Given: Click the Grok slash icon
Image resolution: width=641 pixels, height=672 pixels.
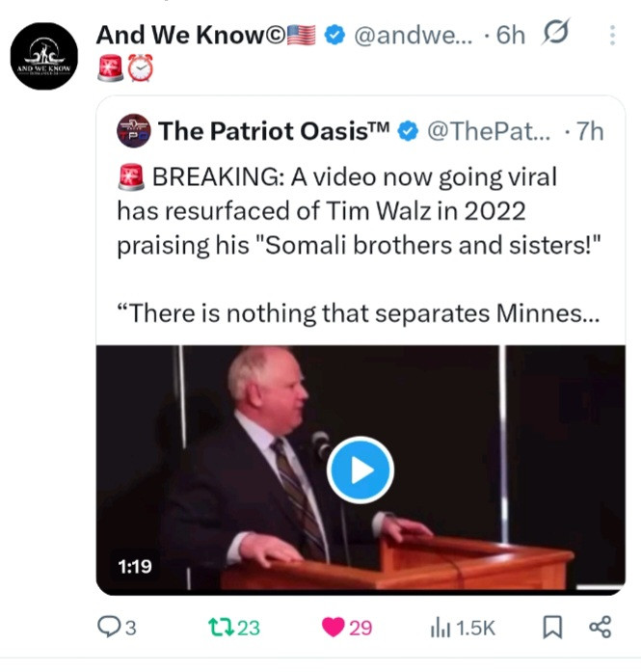Looking at the screenshot, I should point(556,32).
